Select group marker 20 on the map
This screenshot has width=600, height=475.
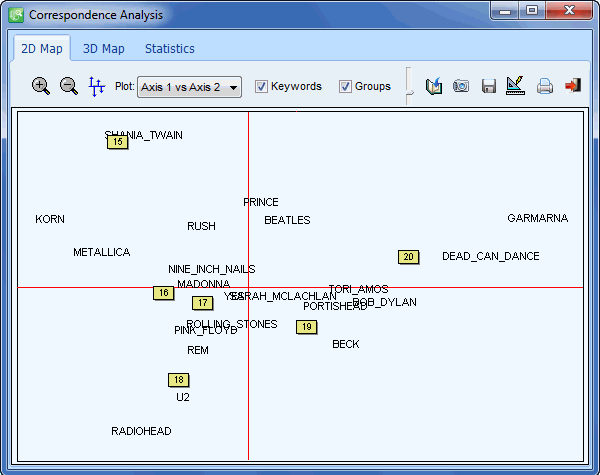pyautogui.click(x=408, y=257)
